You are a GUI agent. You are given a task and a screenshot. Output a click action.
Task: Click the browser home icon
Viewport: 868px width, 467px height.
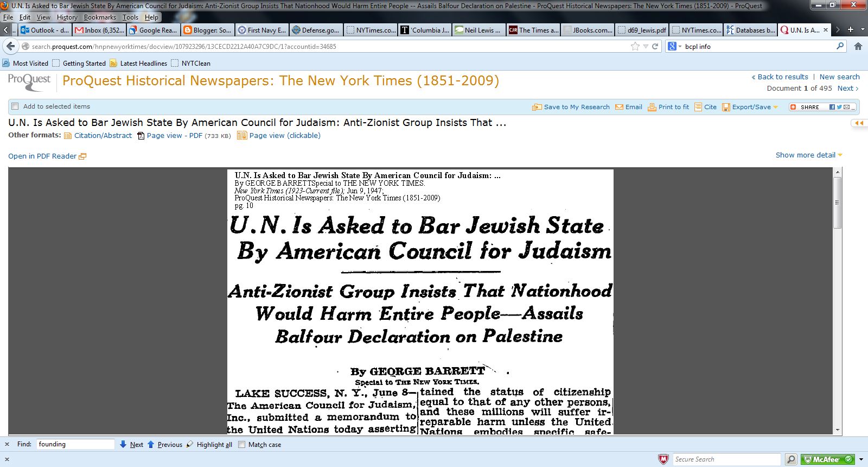(x=858, y=46)
